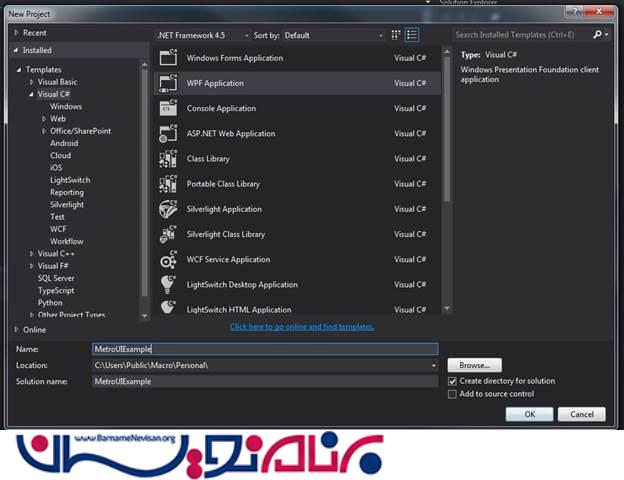The height and width of the screenshot is (480, 624).
Task: Click the template list scroll-down arrow
Action: pyautogui.click(x=447, y=308)
